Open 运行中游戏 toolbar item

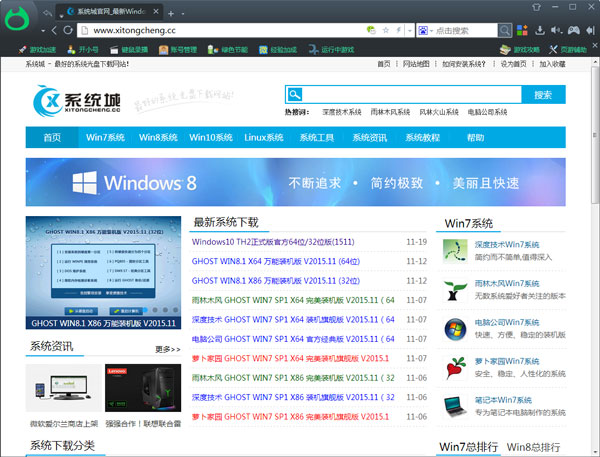click(331, 50)
